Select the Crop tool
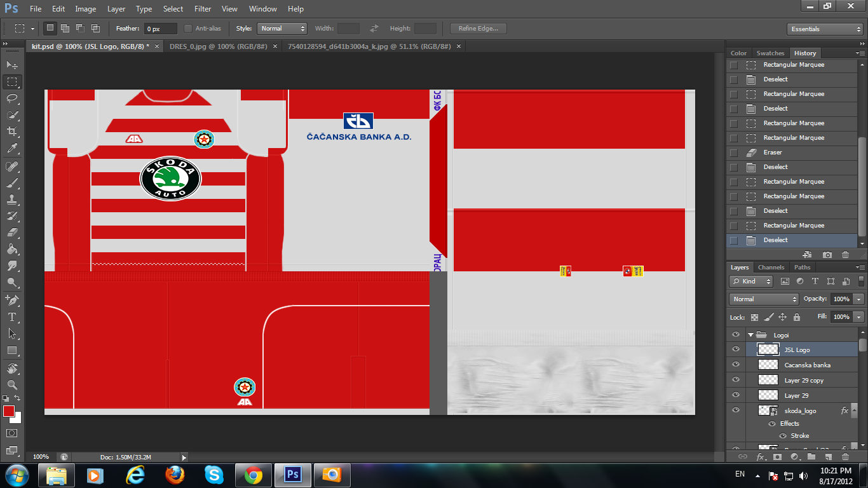Image resolution: width=868 pixels, height=488 pixels. pos(12,132)
